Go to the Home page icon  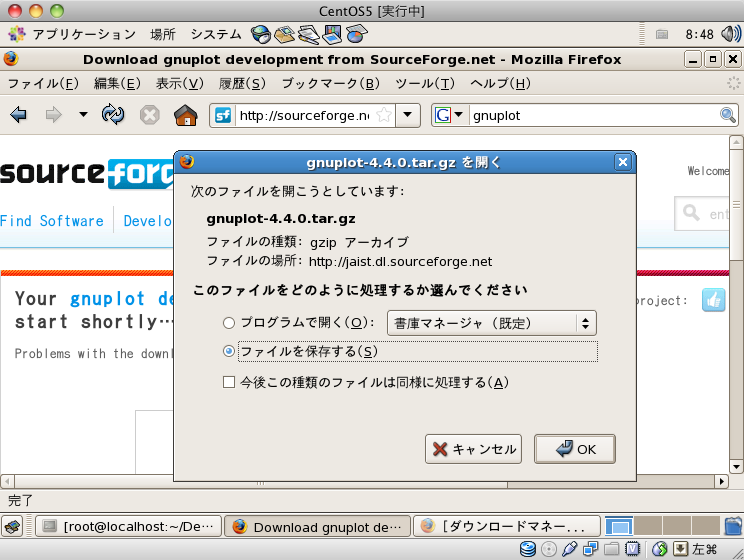pyautogui.click(x=186, y=115)
